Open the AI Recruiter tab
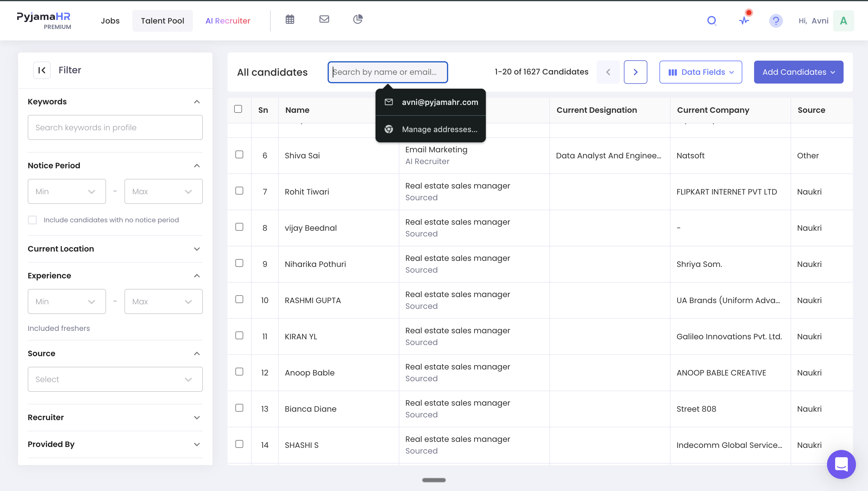 [x=228, y=21]
